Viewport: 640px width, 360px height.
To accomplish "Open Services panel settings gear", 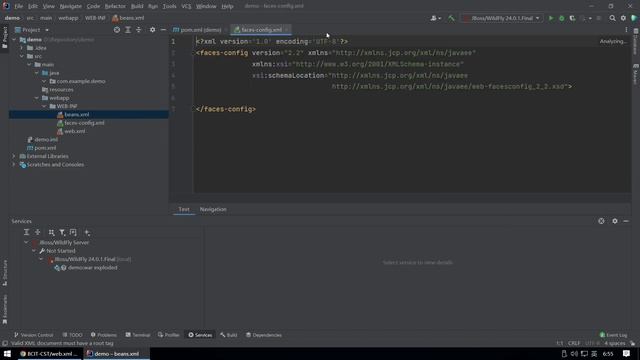I will 615,221.
